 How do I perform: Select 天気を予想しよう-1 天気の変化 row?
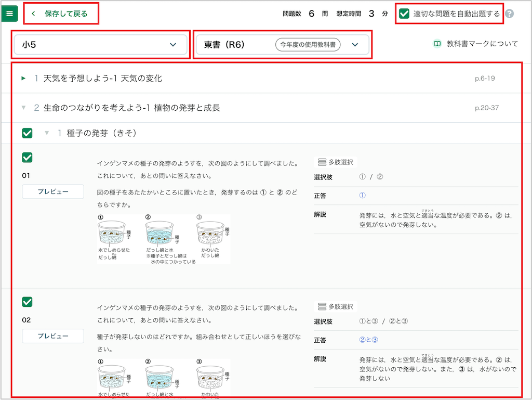[267, 78]
